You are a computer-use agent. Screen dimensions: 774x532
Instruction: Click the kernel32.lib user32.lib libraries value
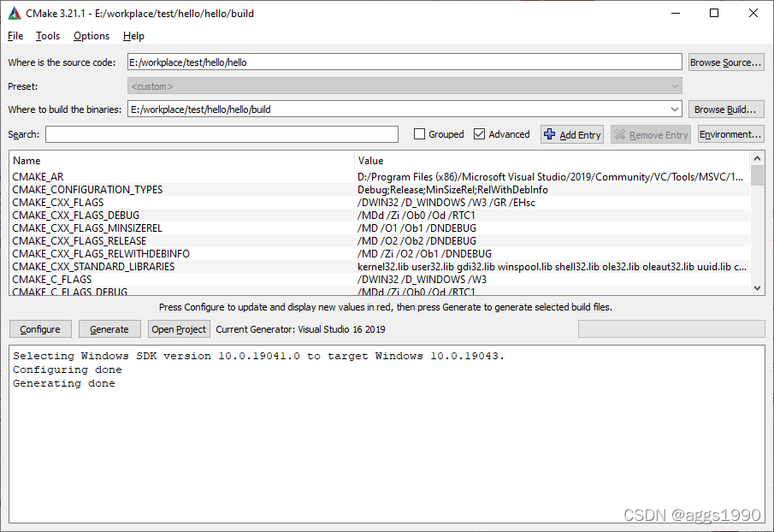tap(552, 267)
